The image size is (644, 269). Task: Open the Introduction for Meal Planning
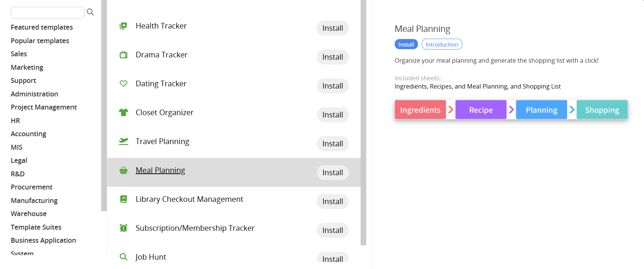coord(442,44)
